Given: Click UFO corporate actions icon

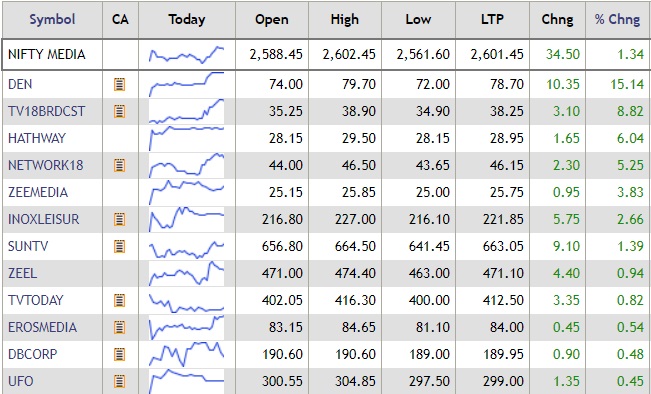Looking at the screenshot, I should (120, 381).
